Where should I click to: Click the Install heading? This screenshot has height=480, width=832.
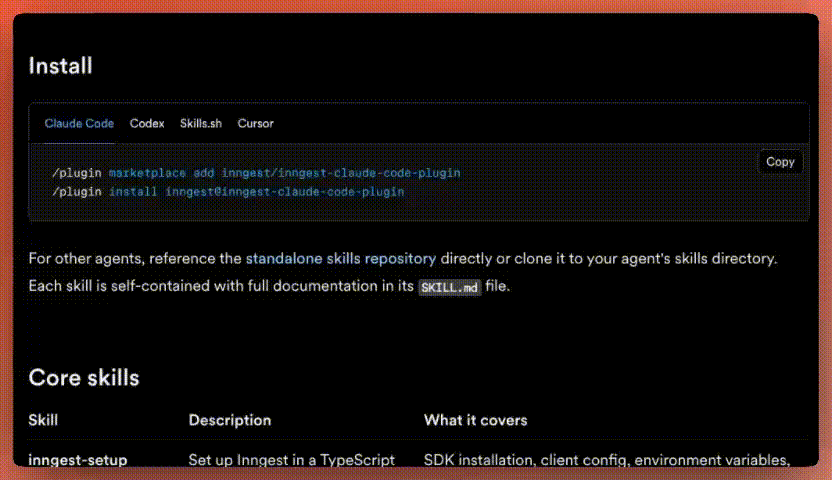pyautogui.click(x=60, y=66)
